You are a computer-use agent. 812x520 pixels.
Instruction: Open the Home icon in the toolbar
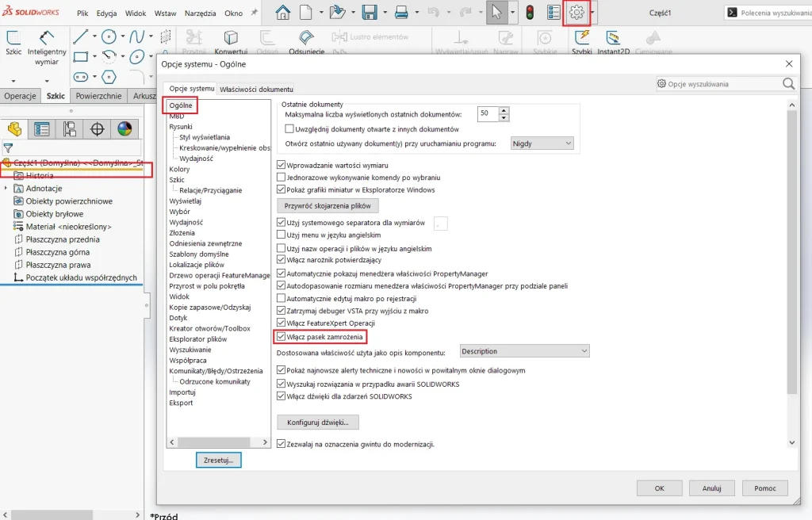(283, 13)
